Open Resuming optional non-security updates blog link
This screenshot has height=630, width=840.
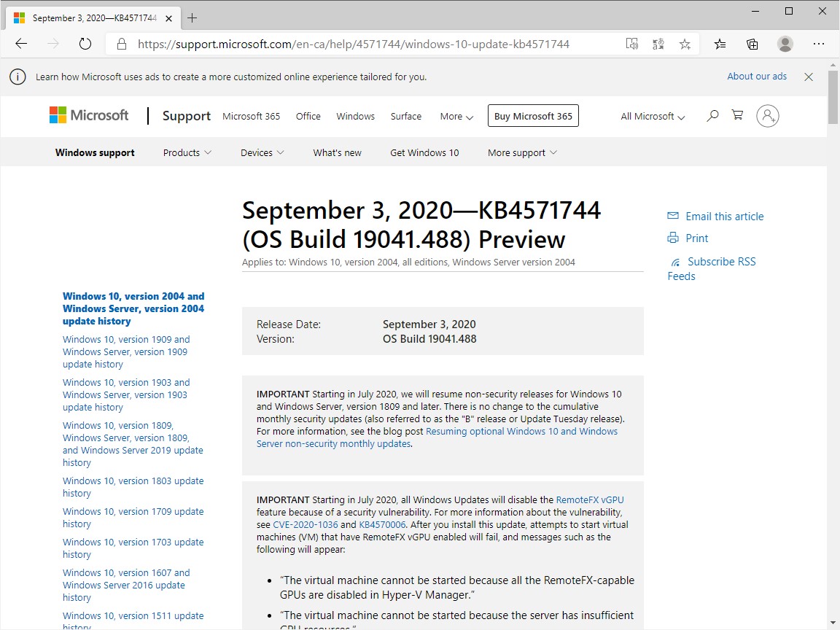437,437
